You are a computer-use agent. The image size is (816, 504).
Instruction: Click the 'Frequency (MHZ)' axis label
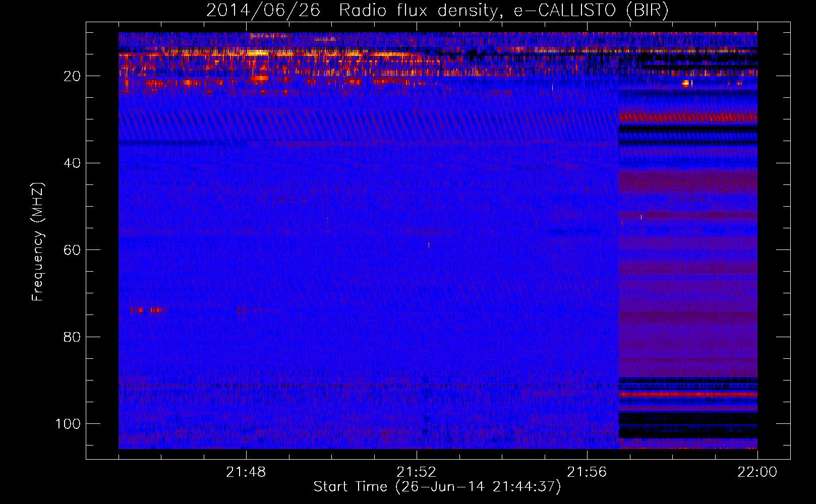pyautogui.click(x=38, y=242)
